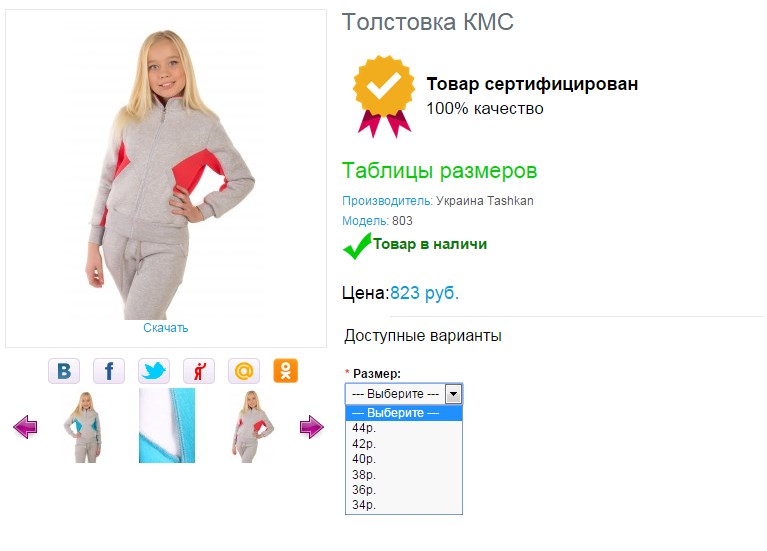Open thumbnail of red-accent tracksuit

251,427
